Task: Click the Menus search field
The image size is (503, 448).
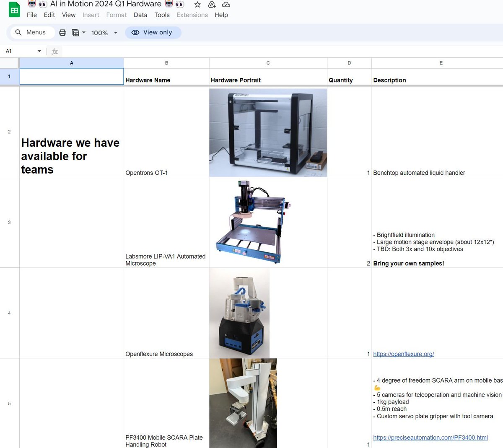Action: pyautogui.click(x=33, y=32)
